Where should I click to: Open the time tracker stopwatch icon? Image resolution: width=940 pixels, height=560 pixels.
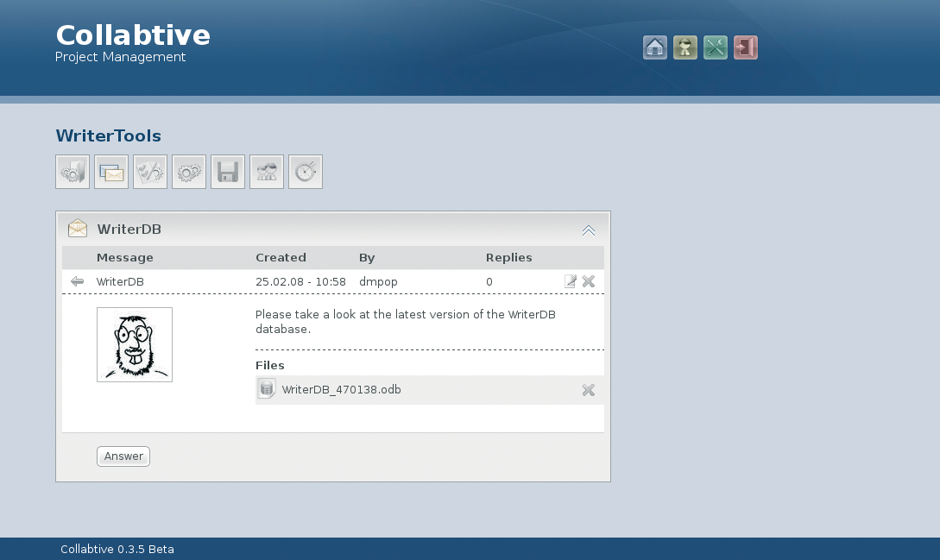tap(306, 172)
